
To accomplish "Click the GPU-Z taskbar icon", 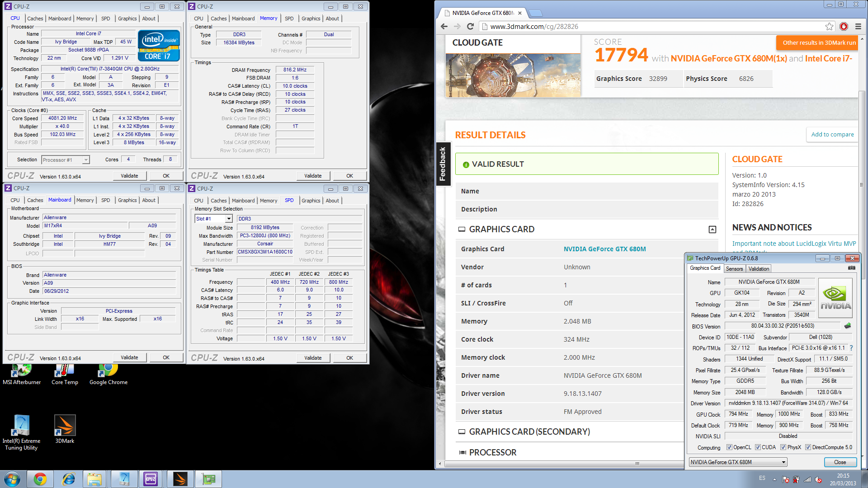I will [x=208, y=479].
